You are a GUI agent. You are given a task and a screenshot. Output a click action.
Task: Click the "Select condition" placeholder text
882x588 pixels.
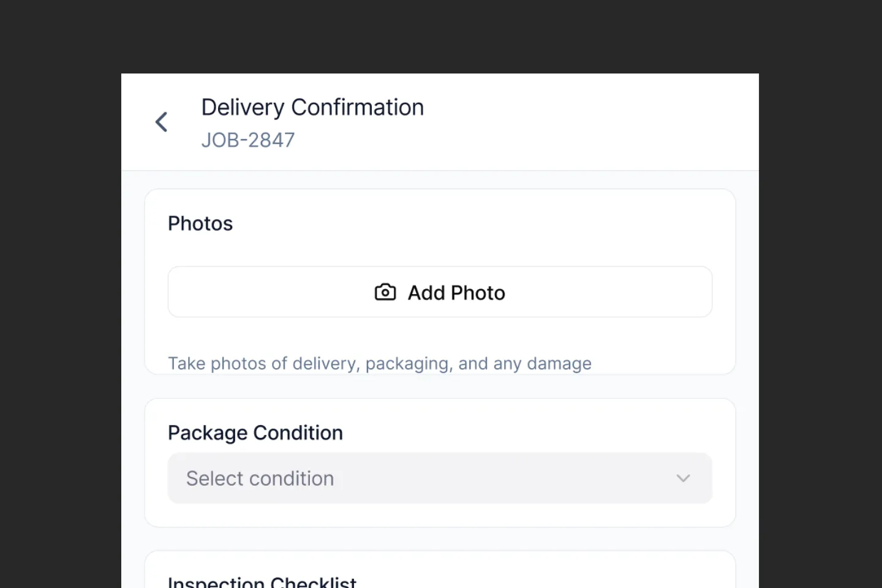coord(260,478)
